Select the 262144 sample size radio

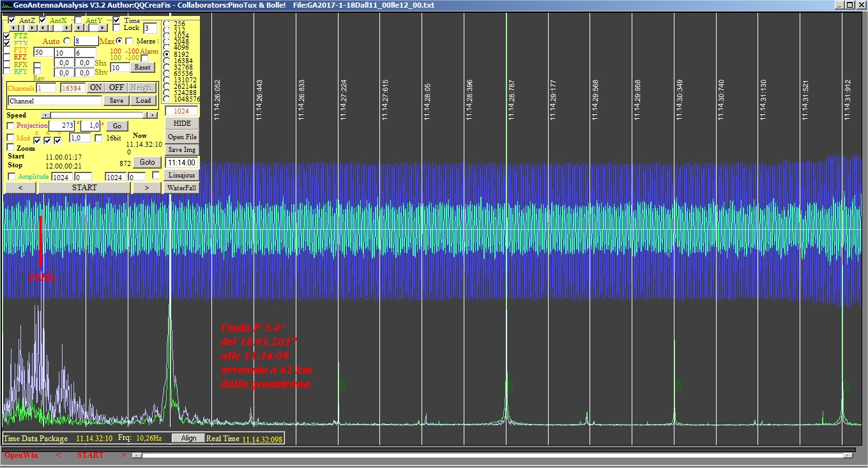point(167,86)
